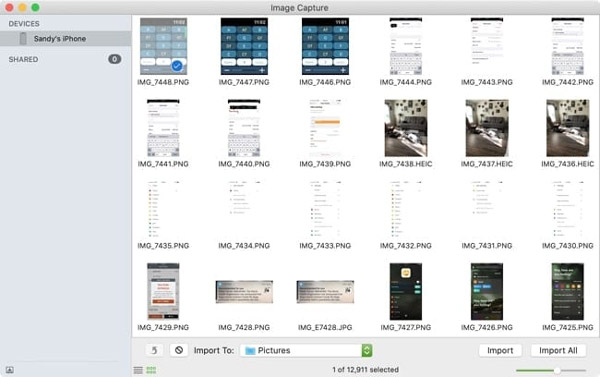Screen dimensions: 600x377
Task: Click the Shared count badge
Action: 114,59
